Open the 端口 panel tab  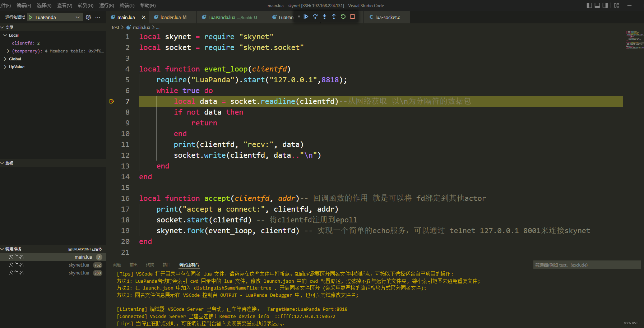coord(167,265)
